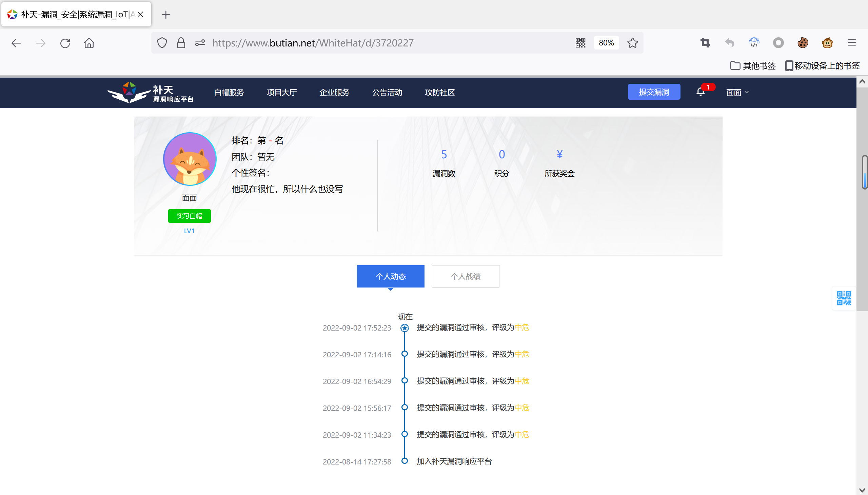This screenshot has height=495, width=868.
Task: Click the fox profile avatar
Action: pyautogui.click(x=190, y=159)
